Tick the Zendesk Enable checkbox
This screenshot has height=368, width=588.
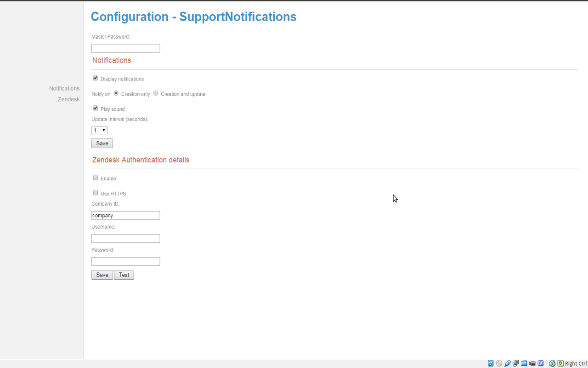(96, 178)
